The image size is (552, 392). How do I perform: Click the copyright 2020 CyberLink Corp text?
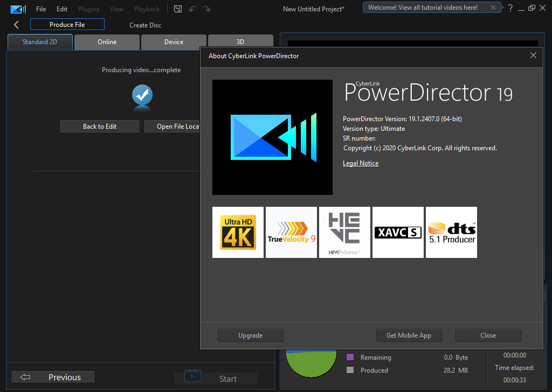[420, 148]
